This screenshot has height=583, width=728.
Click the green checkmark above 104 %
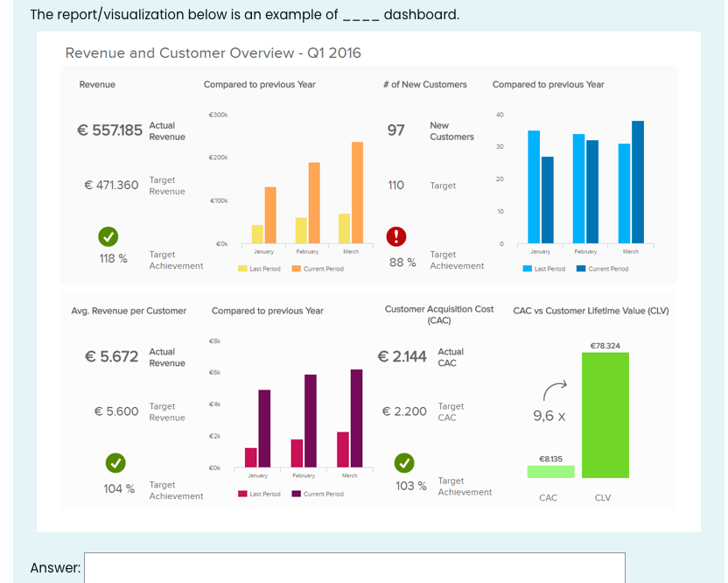[115, 463]
